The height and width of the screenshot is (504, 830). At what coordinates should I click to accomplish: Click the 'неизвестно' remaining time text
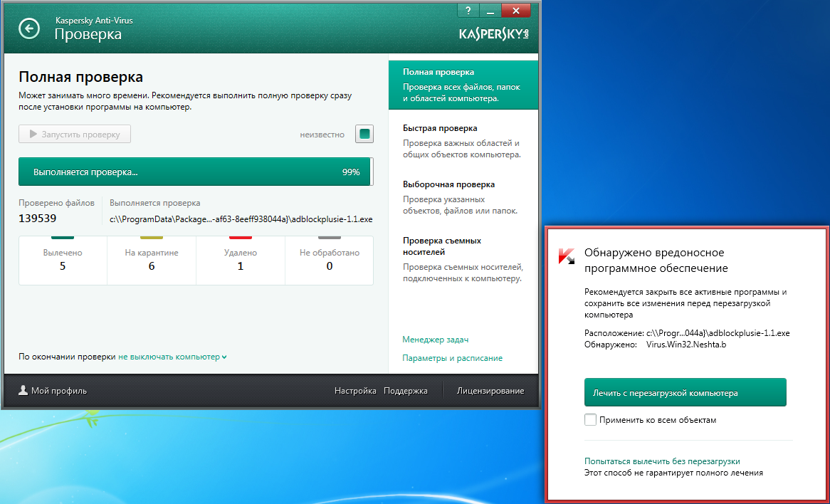pos(322,135)
